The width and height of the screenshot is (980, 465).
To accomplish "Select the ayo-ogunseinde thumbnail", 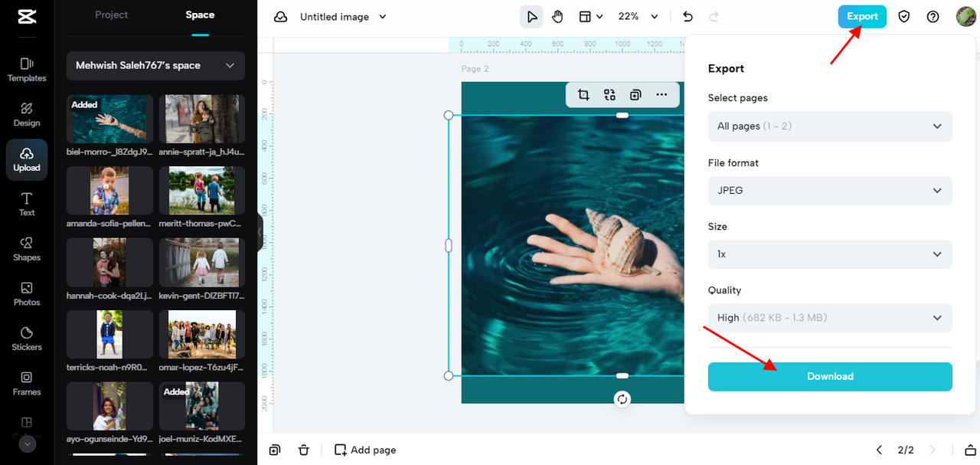I will pos(109,406).
